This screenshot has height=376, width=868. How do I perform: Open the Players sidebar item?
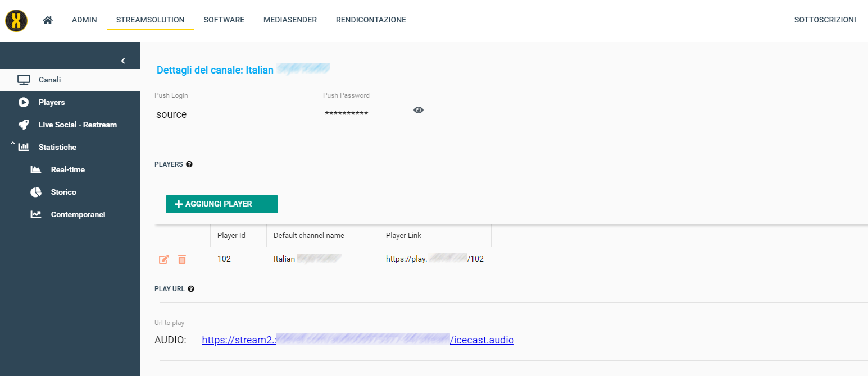pyautogui.click(x=70, y=102)
